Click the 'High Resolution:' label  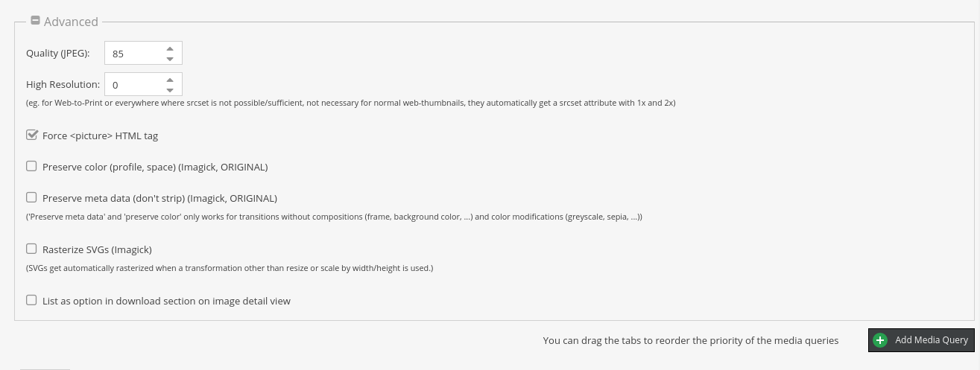63,85
